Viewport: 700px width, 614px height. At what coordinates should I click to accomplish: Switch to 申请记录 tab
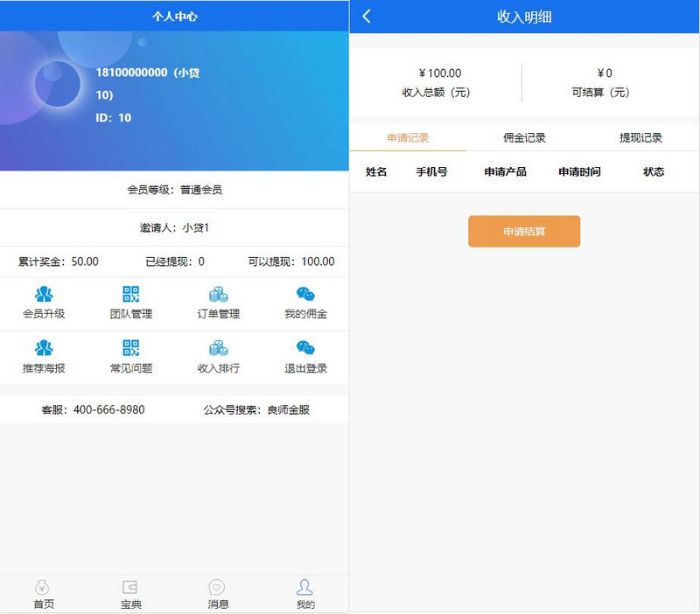pyautogui.click(x=408, y=138)
